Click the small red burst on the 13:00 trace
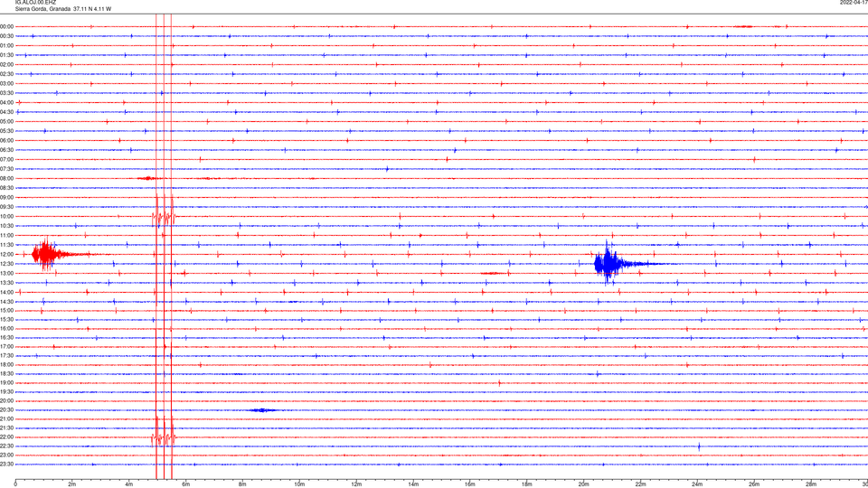The height and width of the screenshot is (488, 868). coord(492,273)
